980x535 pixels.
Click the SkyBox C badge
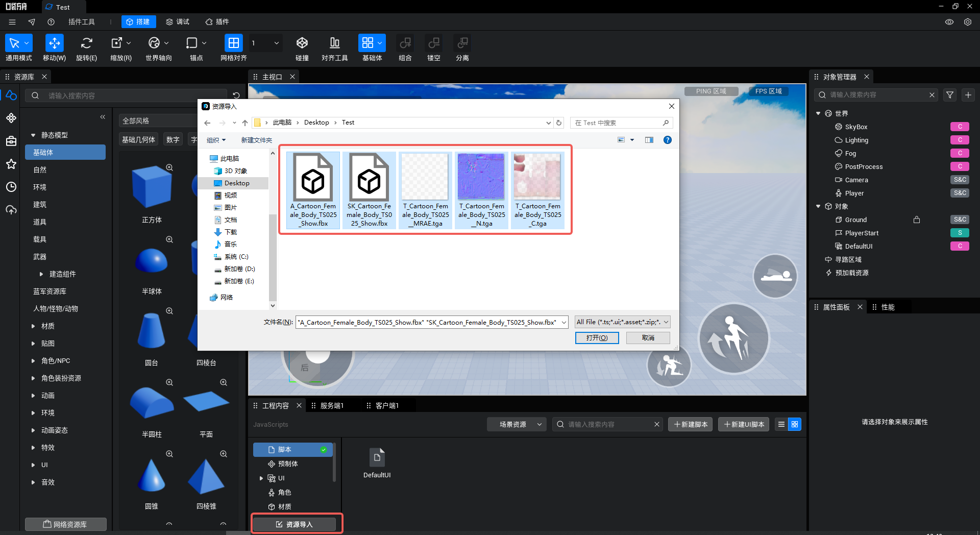(x=960, y=127)
